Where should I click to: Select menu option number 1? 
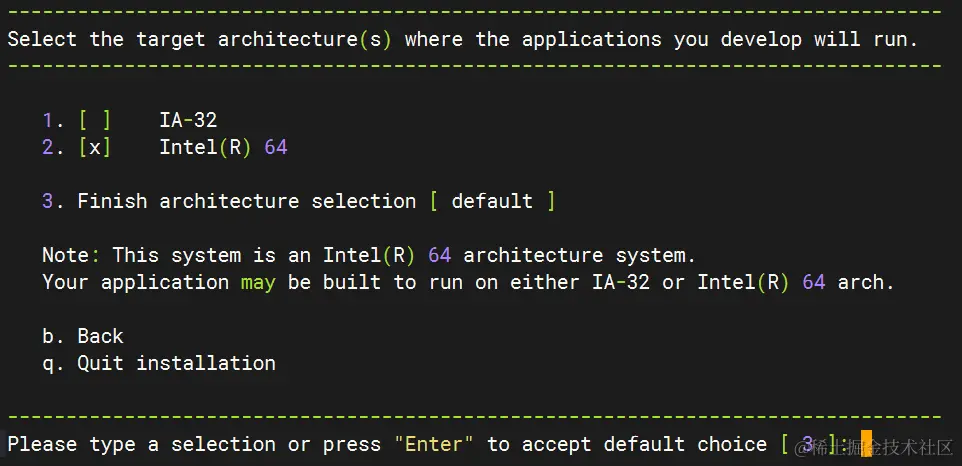coord(53,120)
